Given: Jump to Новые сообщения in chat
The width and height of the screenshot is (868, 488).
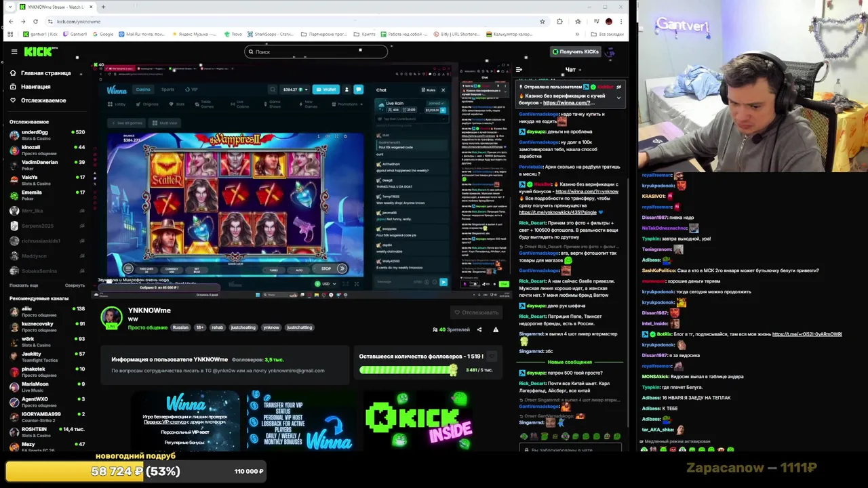Looking at the screenshot, I should 570,362.
